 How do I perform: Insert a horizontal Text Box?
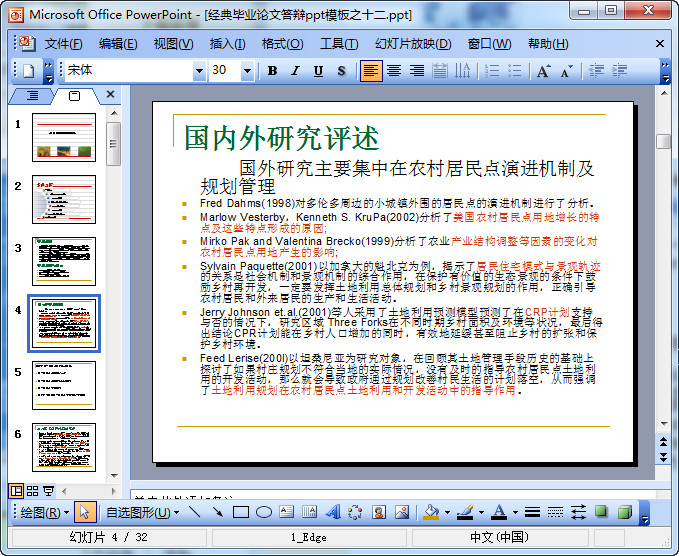[287, 512]
